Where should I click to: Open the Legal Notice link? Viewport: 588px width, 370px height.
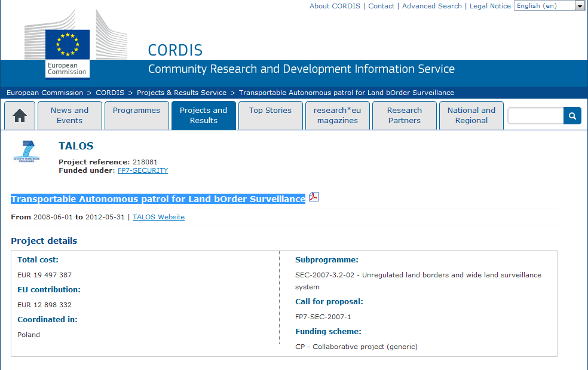(490, 6)
